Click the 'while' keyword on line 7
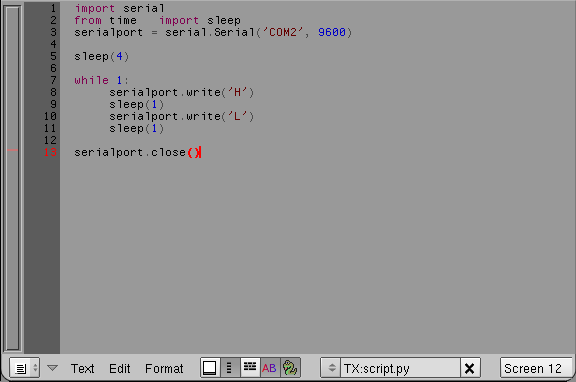Viewport: 576px width, 382px height. click(x=91, y=80)
